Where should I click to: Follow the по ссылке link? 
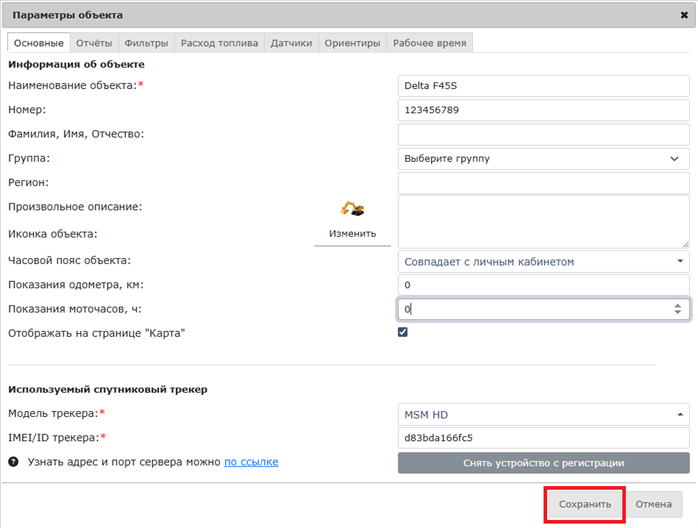click(251, 462)
